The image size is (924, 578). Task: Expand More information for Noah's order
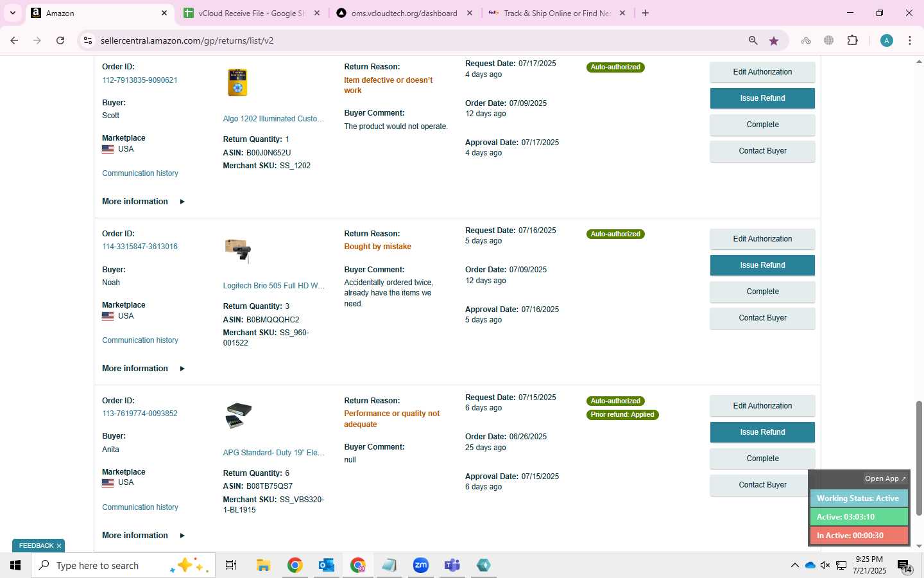(143, 369)
